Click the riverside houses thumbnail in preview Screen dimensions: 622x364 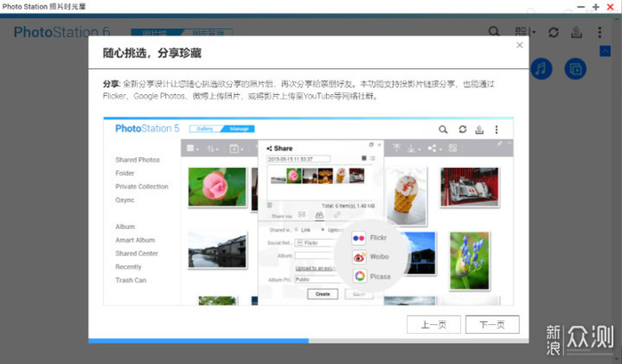pos(217,251)
